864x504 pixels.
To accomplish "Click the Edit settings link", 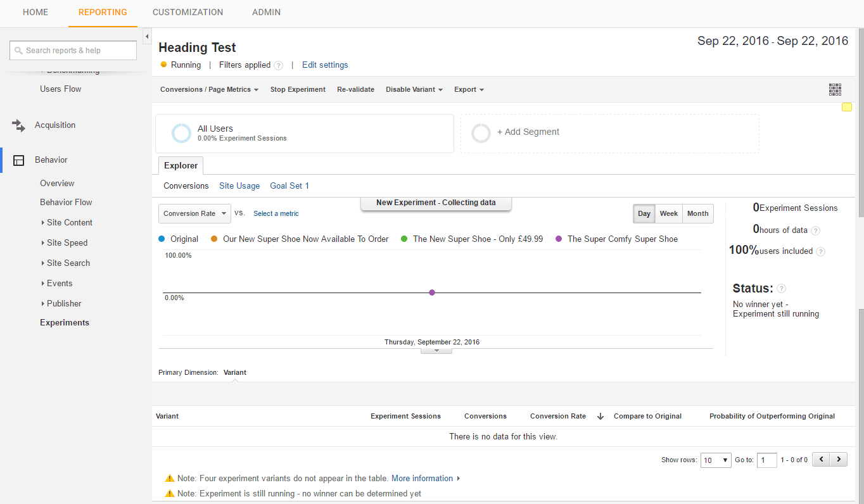I will click(325, 65).
